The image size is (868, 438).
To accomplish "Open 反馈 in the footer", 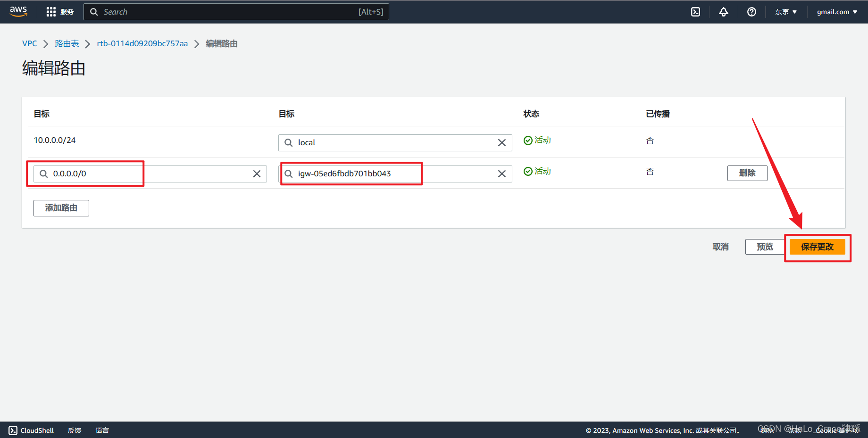I will point(75,430).
